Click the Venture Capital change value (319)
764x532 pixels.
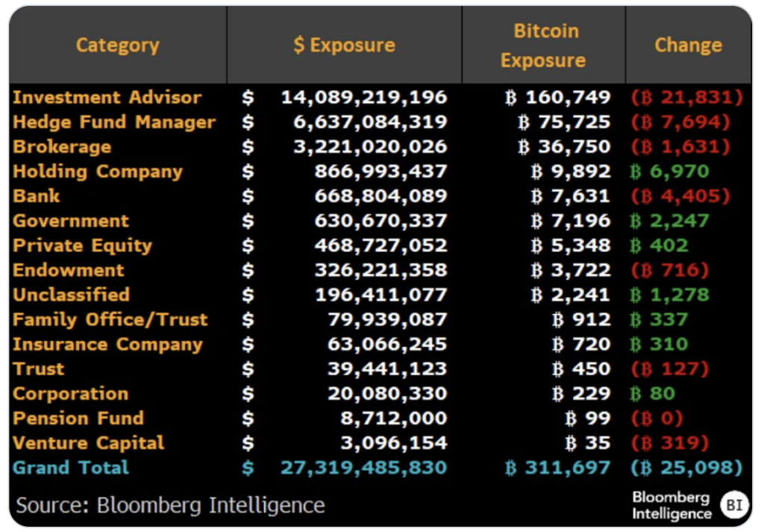(x=669, y=442)
